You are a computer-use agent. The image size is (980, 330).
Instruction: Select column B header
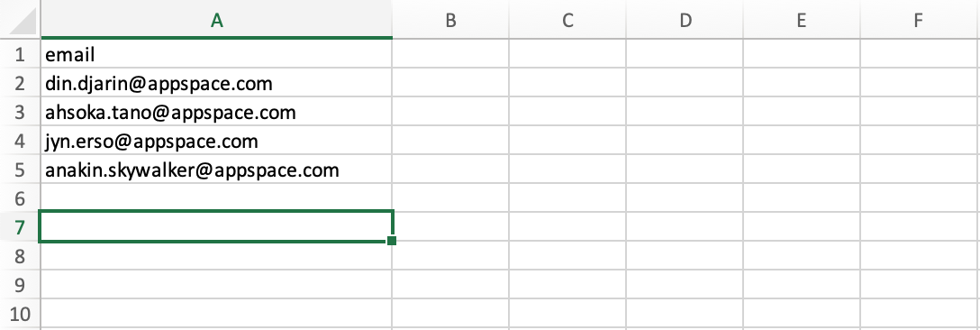coord(450,20)
